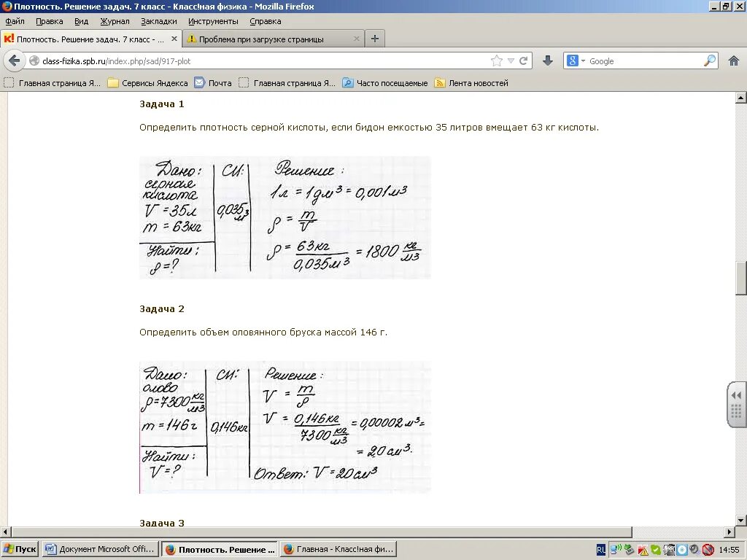The height and width of the screenshot is (560, 747).
Task: Switch to the 'Проблема при загрузке страницы' tab
Action: [x=274, y=39]
